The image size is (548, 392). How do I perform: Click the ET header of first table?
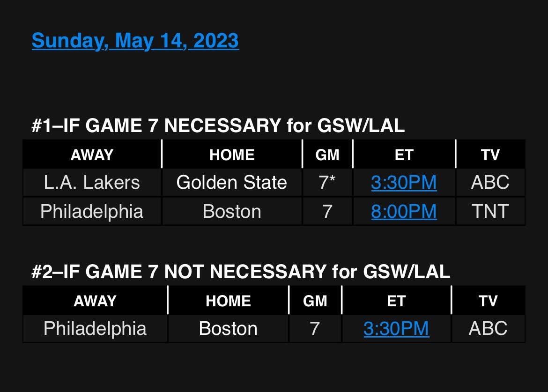tap(404, 155)
